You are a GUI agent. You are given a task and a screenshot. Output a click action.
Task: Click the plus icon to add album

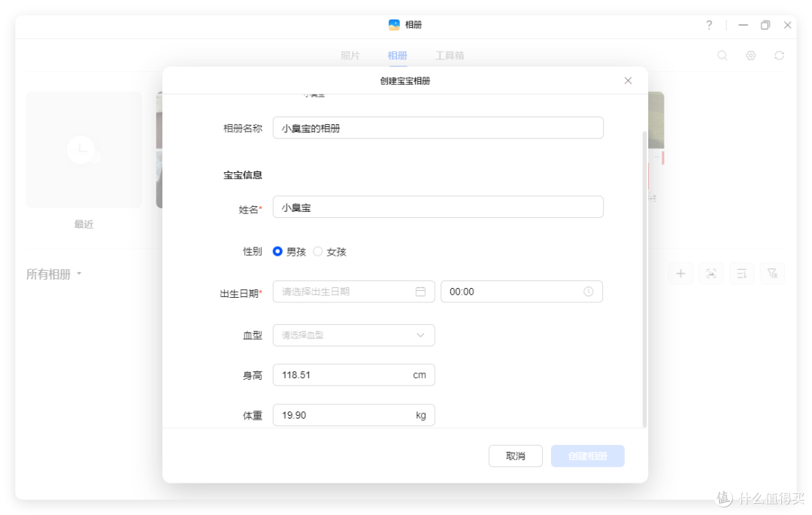(x=681, y=274)
